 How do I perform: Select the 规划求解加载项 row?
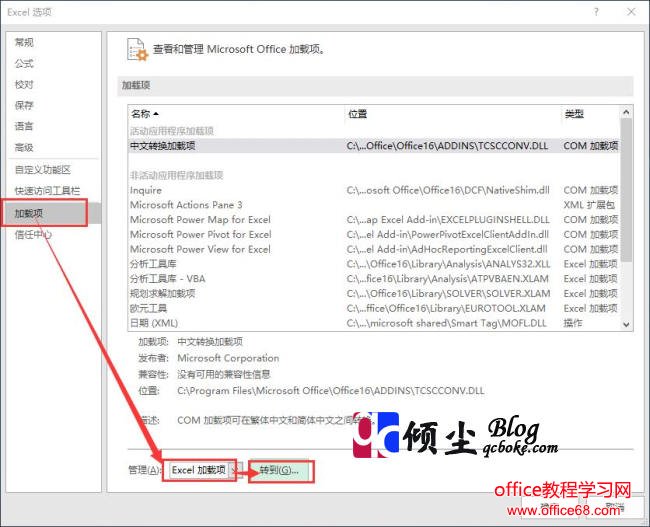[x=374, y=294]
